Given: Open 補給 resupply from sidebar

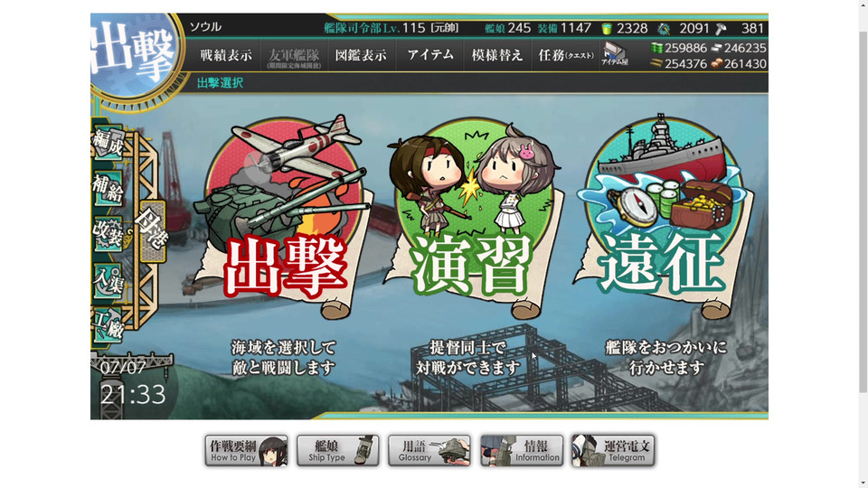Looking at the screenshot, I should (x=108, y=188).
